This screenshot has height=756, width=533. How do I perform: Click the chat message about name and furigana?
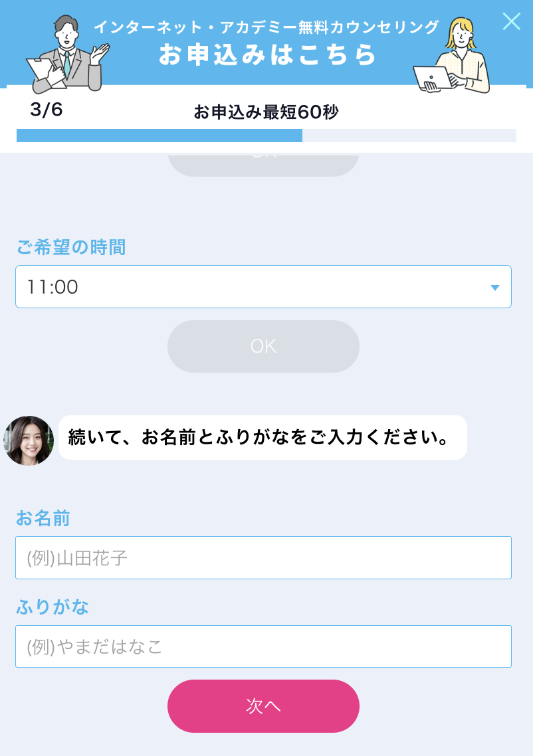pos(263,438)
